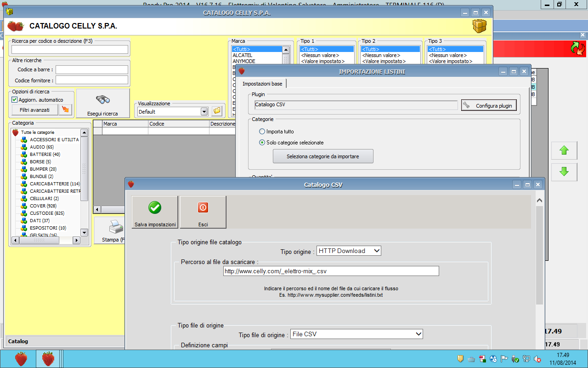Click the Marca column header in the results table
This screenshot has height=368, width=588.
(125, 124)
